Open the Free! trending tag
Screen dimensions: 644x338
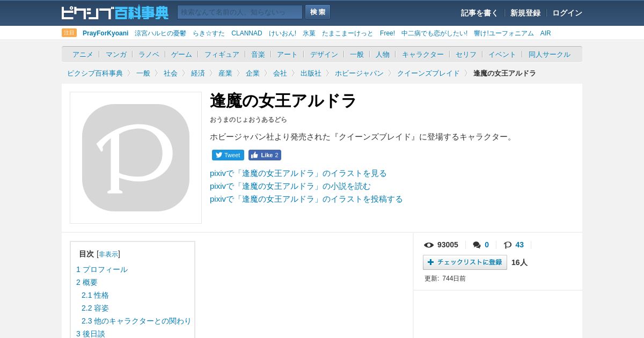point(387,33)
